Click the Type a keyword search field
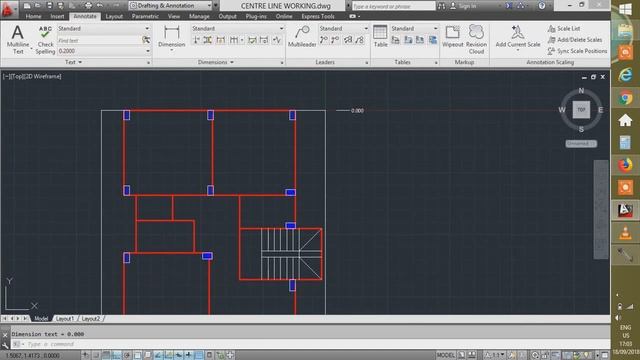The height and width of the screenshot is (360, 640). click(393, 6)
